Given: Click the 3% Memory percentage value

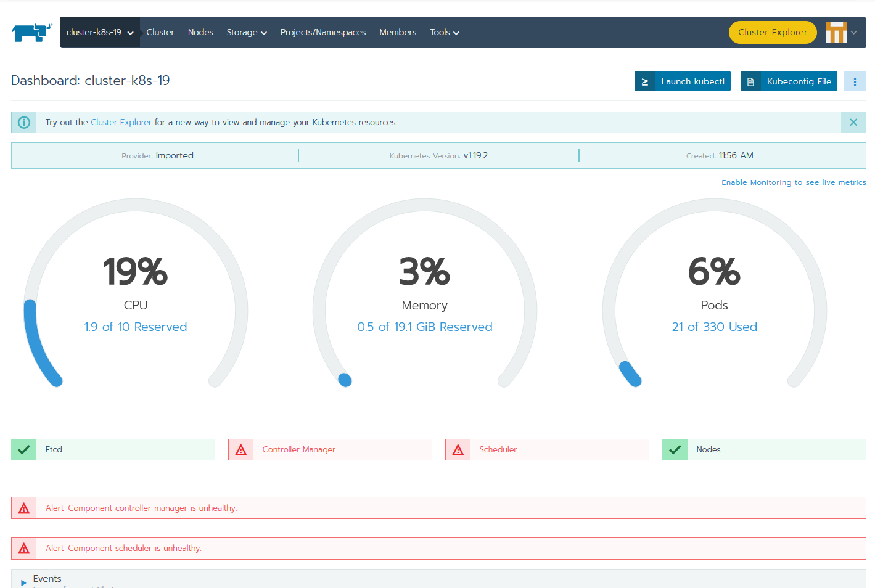Looking at the screenshot, I should 425,271.
